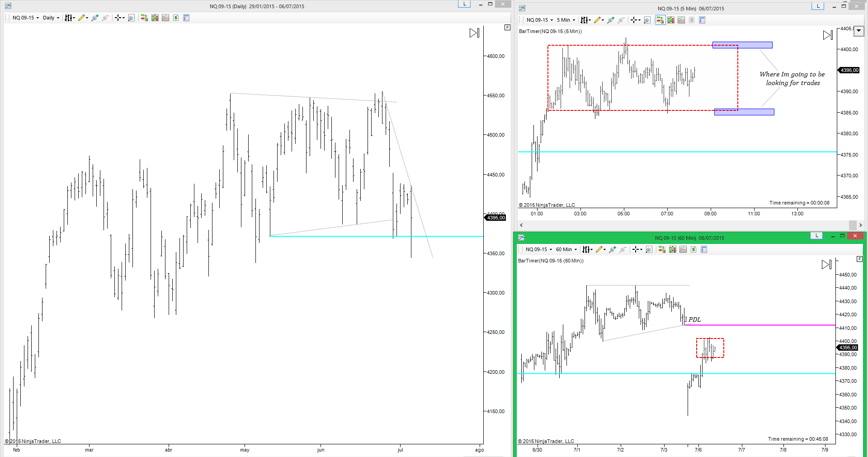Open window menu icon of Daily chart
This screenshot has height=457, width=868.
point(8,6)
